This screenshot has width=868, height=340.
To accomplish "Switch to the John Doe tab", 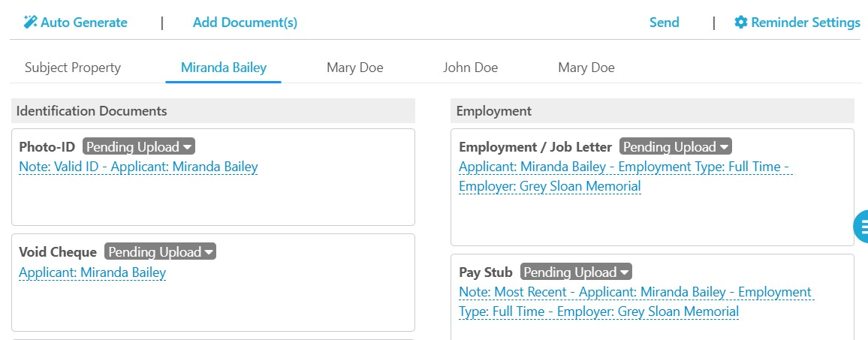I will [x=471, y=68].
